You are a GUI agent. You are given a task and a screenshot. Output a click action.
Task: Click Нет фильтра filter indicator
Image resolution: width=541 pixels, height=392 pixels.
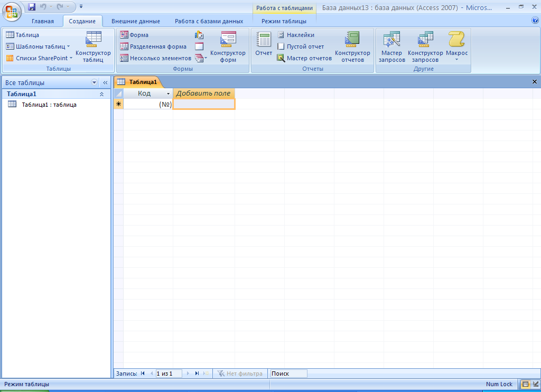coord(240,374)
